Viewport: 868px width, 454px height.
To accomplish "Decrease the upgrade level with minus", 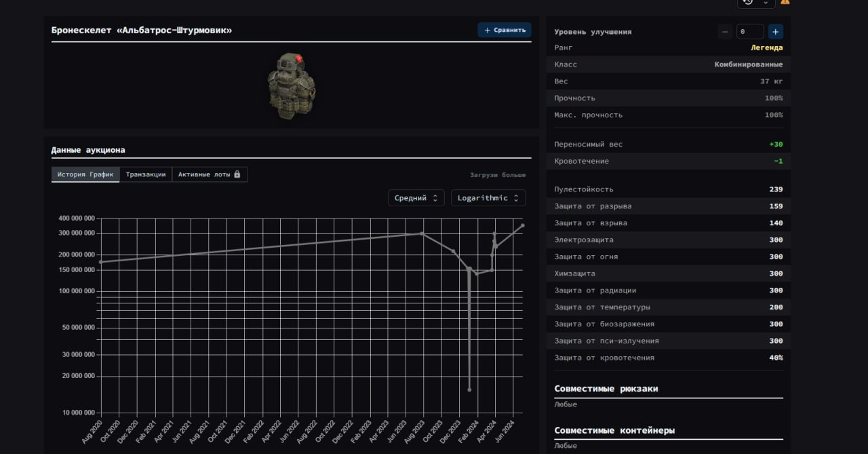I will (725, 31).
